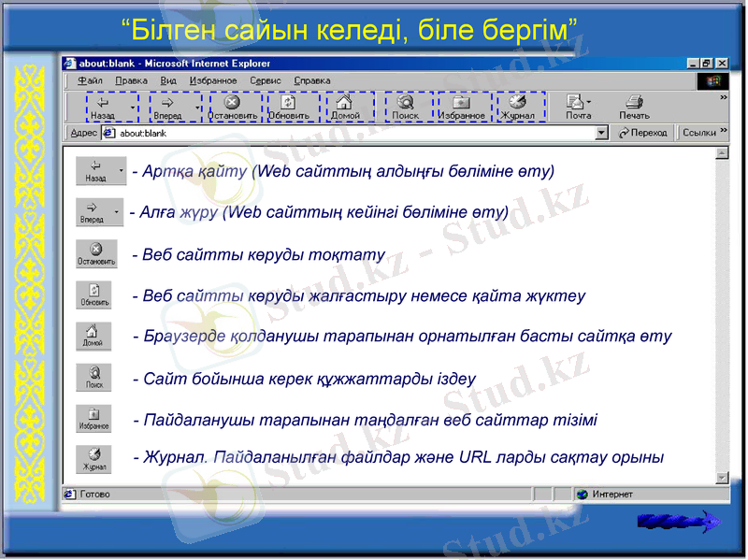Viewport: 748px width, 560px height.
Task: Click the Почта (Mail) icon
Action: (x=574, y=103)
